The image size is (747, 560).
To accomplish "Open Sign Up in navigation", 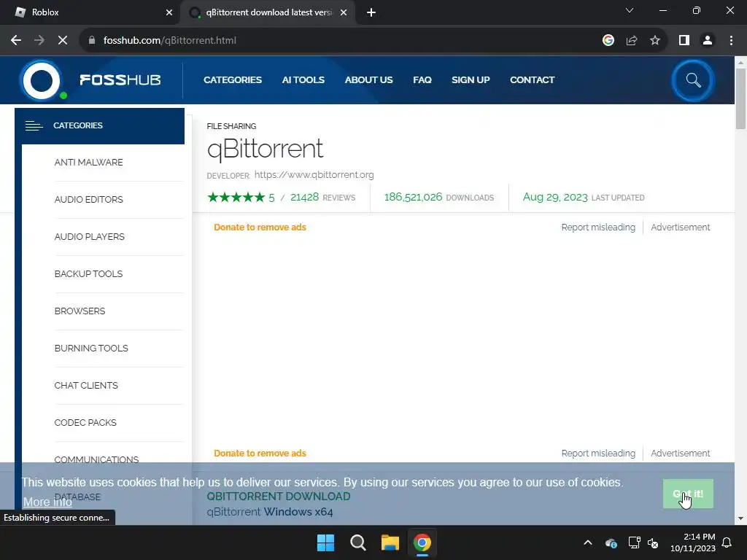I will 471,80.
